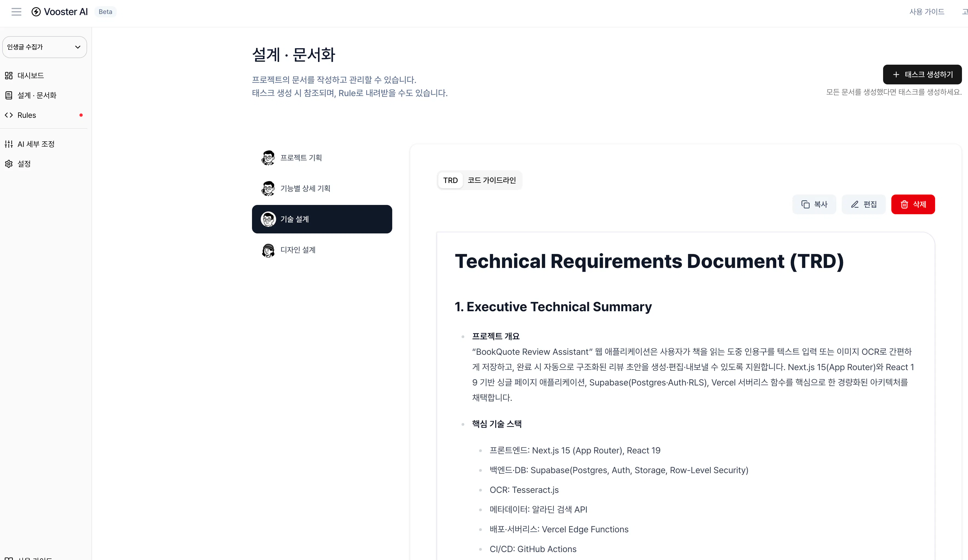The image size is (968, 560).
Task: Click the 기능별 상세 기획 avatar icon
Action: [x=268, y=188]
